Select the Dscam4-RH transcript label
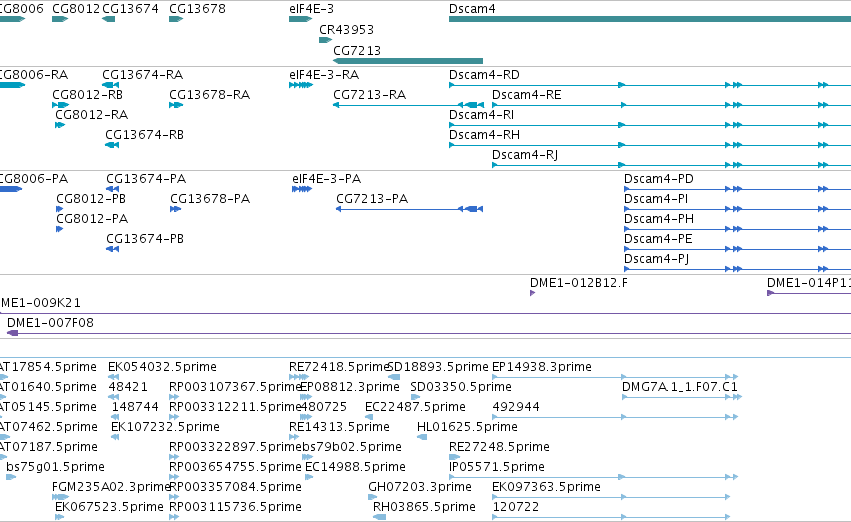Viewport: 851px width, 522px height. [x=484, y=135]
